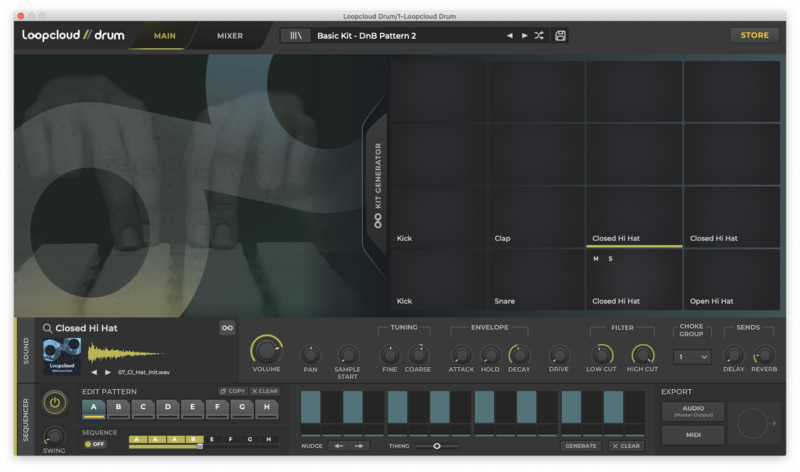This screenshot has height=472, width=800.
Task: Select pattern B in Edit Pattern
Action: (x=118, y=408)
